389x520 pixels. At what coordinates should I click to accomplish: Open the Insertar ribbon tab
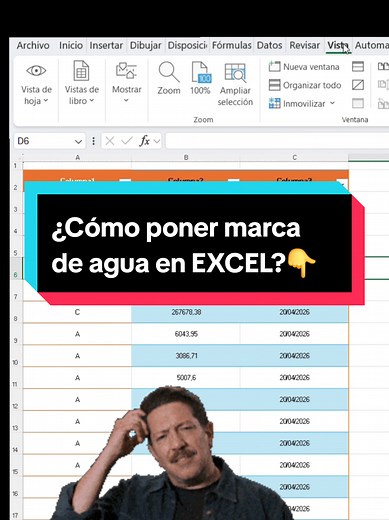coord(106,45)
